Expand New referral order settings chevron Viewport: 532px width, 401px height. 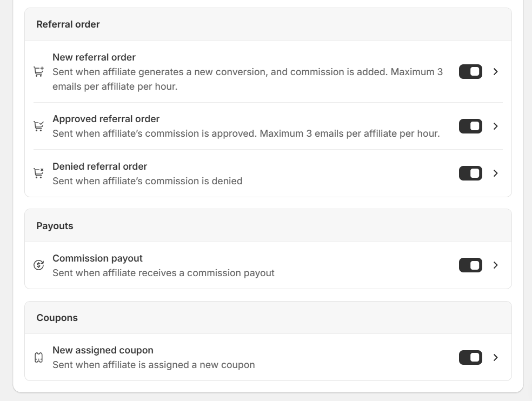496,72
